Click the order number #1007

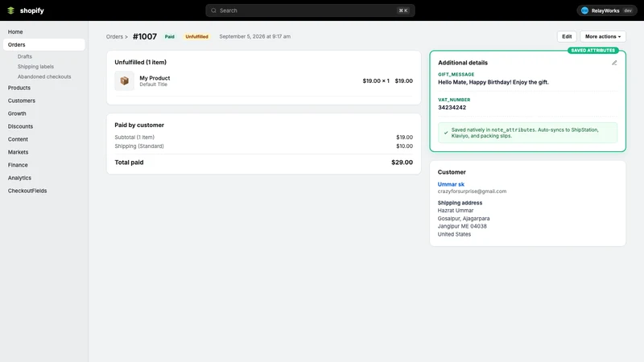145,36
